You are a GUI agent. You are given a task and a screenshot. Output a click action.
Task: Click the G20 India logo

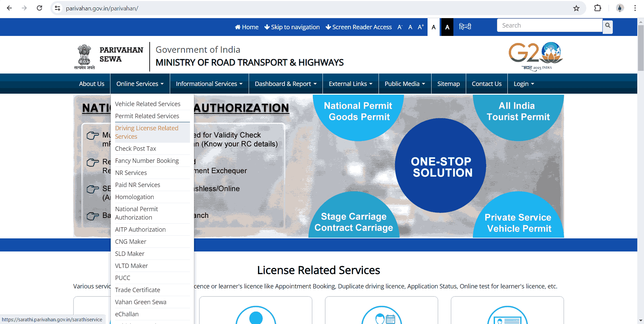coord(536,56)
